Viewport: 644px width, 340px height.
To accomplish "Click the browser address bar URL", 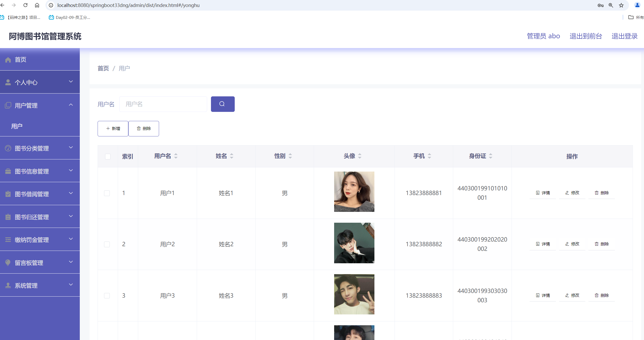I will pos(128,5).
